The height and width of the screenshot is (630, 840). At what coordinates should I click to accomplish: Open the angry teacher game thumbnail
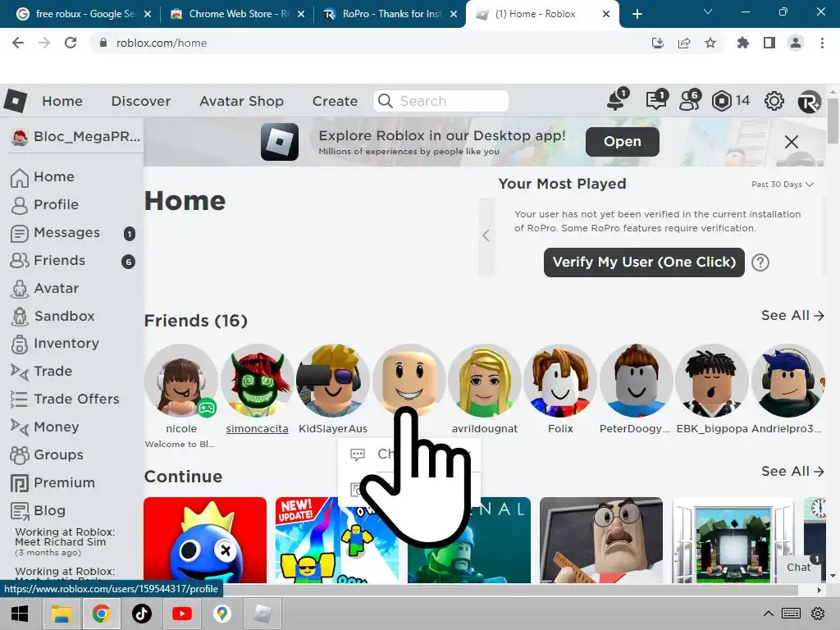(x=601, y=540)
